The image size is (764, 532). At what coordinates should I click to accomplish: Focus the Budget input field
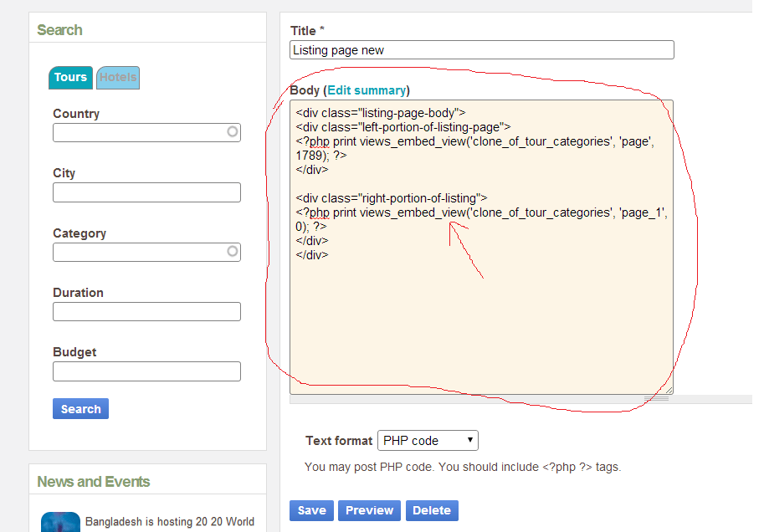146,371
